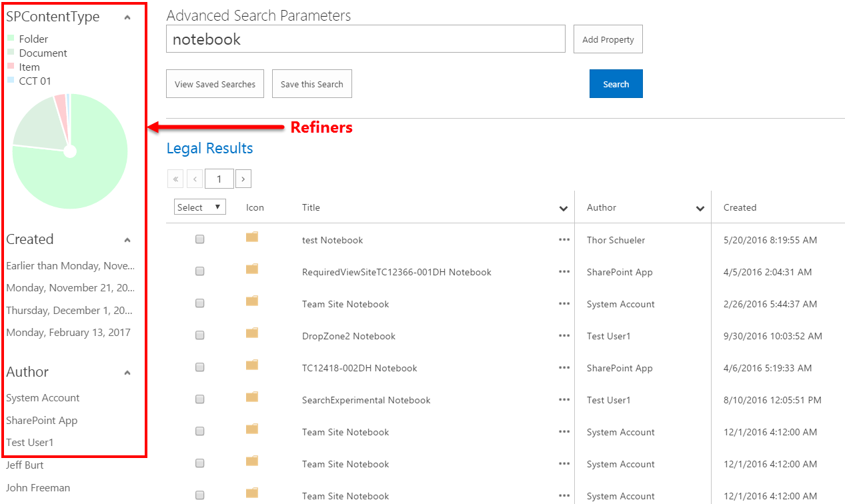Open the Select dropdown above results
Image resolution: width=845 pixels, height=504 pixels.
199,207
